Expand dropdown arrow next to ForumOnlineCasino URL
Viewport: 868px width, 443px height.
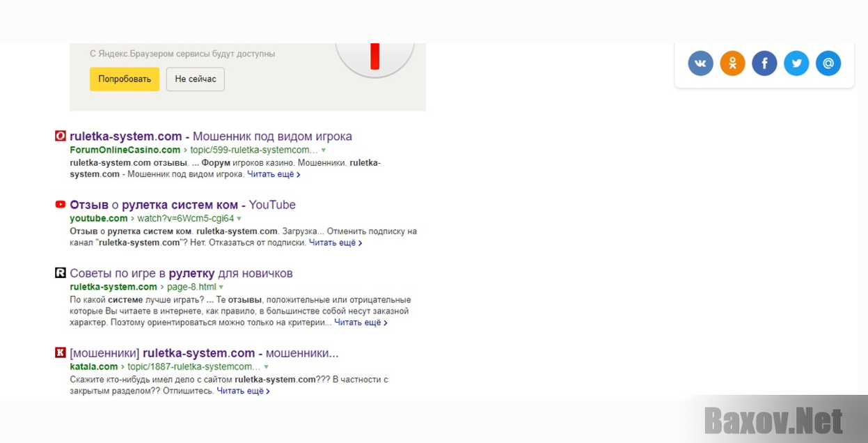click(324, 150)
